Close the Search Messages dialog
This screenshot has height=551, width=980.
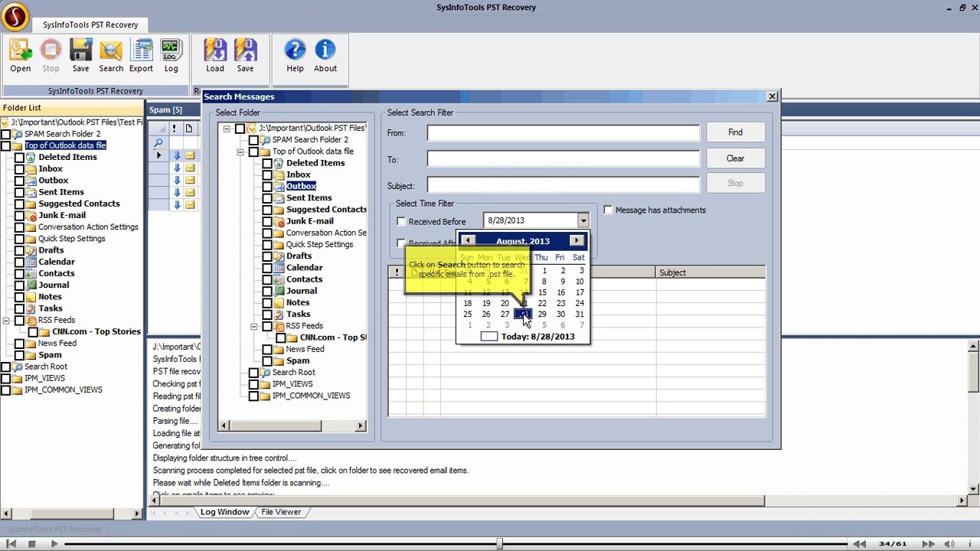point(772,96)
